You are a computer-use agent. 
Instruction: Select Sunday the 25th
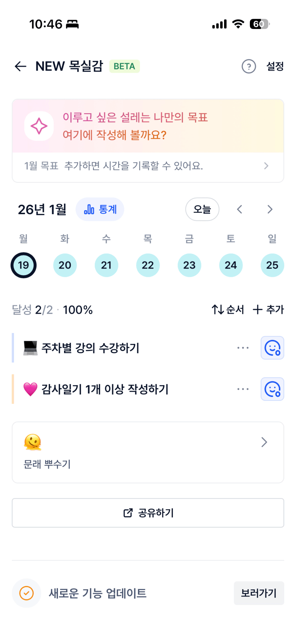[272, 265]
